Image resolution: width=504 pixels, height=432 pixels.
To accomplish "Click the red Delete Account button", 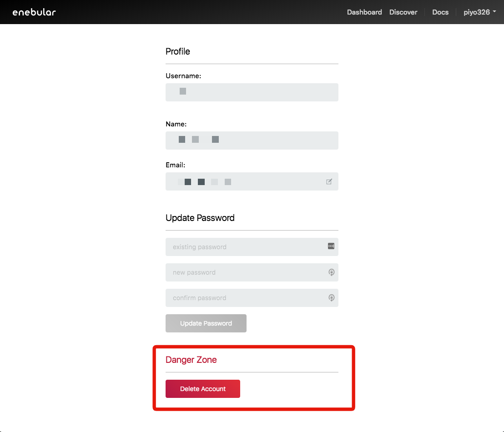I will (x=202, y=389).
